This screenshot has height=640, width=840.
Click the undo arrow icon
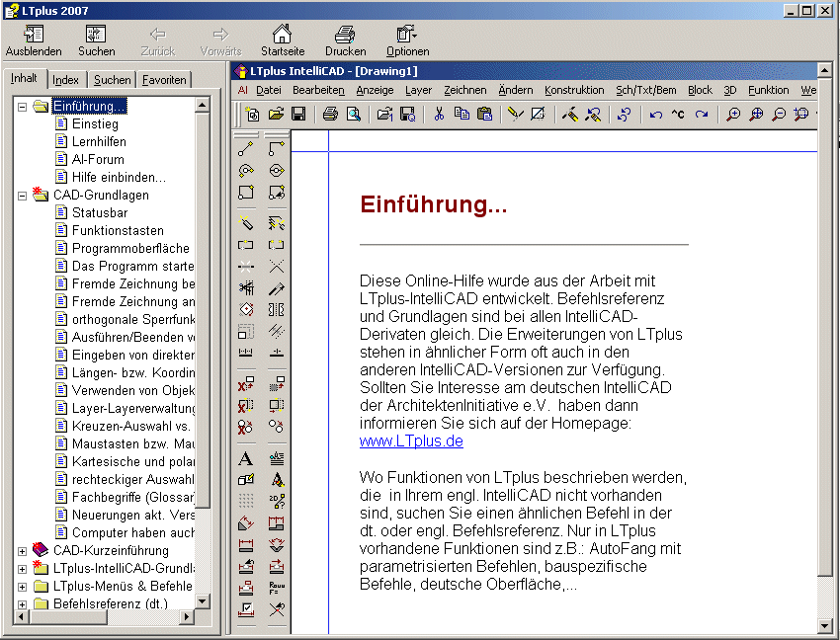coord(656,115)
